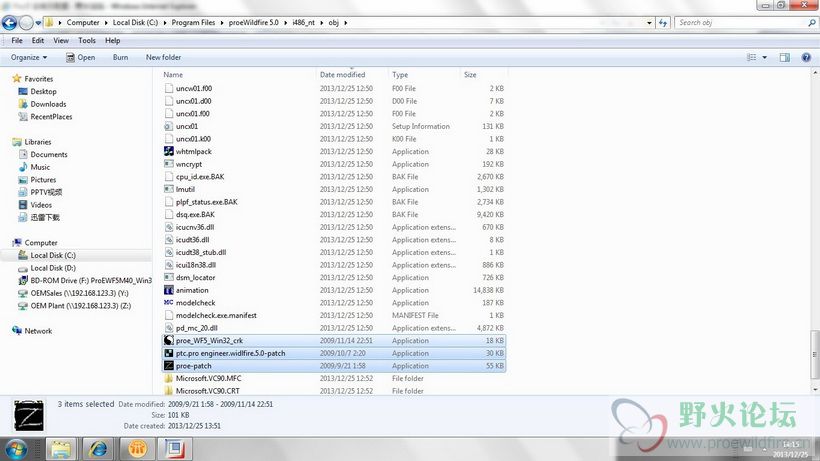
Task: Click the address bar refresh icon
Action: point(663,22)
